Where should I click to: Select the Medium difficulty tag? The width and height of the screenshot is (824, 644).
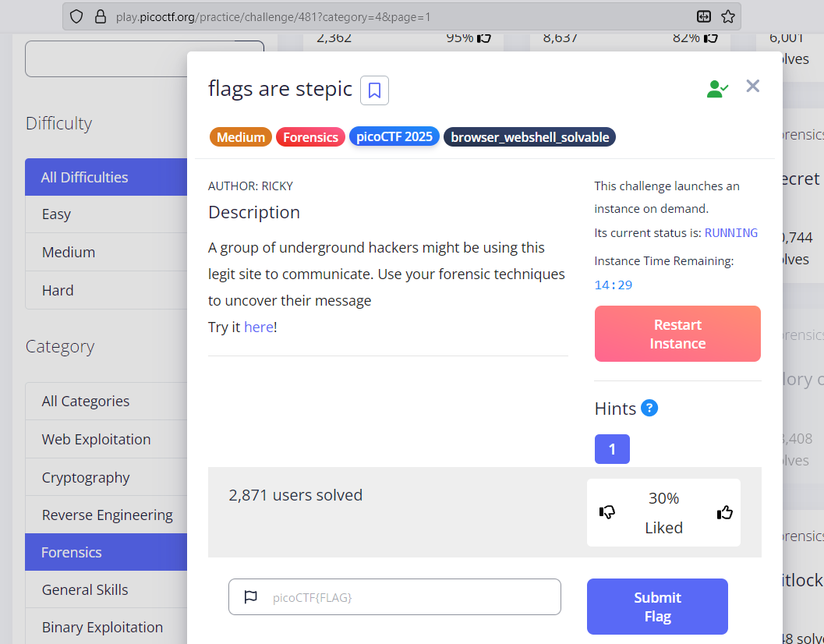coord(241,137)
